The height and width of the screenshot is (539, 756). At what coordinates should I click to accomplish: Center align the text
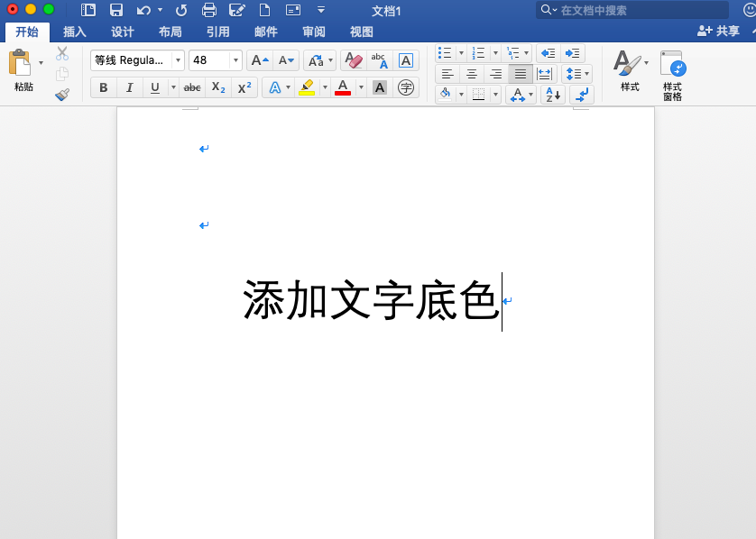[472, 74]
